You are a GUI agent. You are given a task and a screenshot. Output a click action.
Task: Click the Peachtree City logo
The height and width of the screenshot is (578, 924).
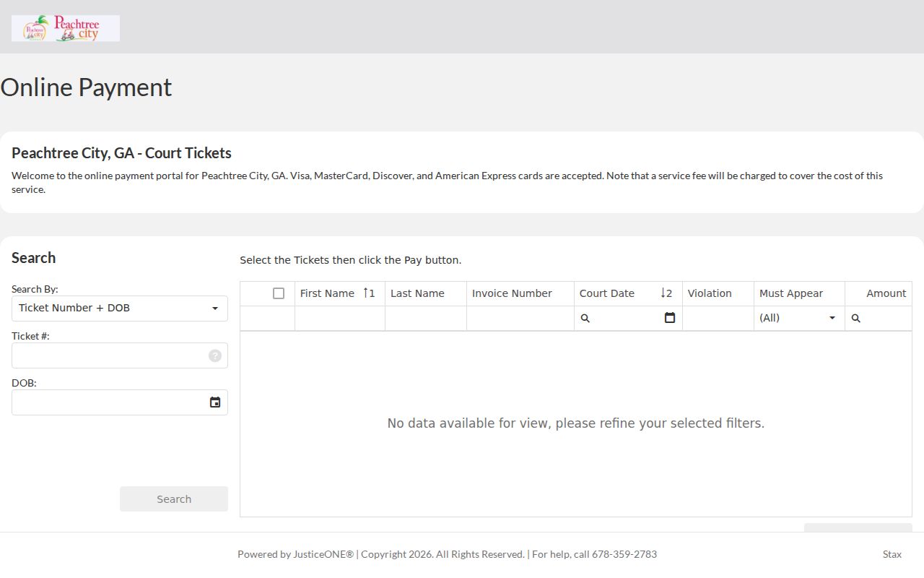(x=66, y=28)
